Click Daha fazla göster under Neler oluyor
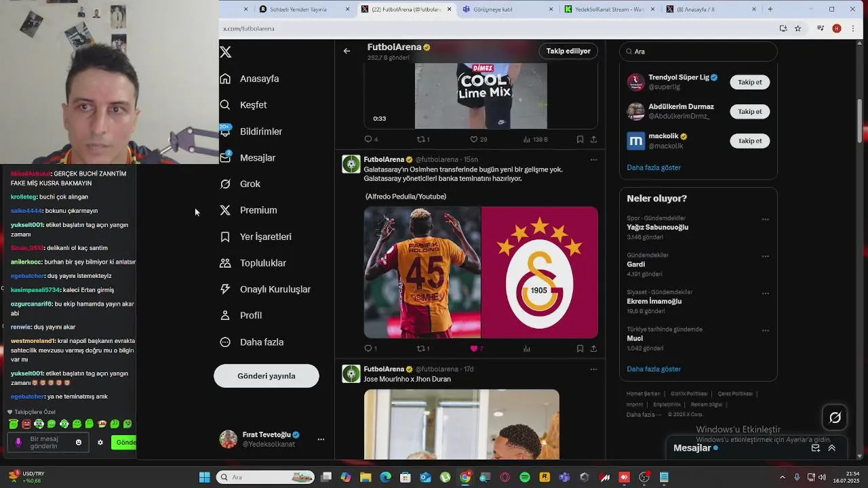 (x=654, y=369)
